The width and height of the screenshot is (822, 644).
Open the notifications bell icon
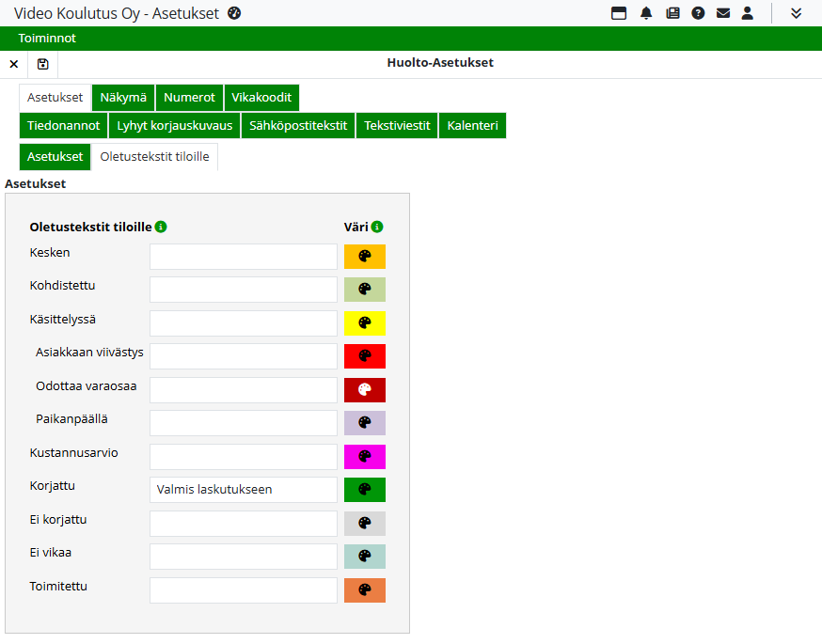tap(646, 13)
